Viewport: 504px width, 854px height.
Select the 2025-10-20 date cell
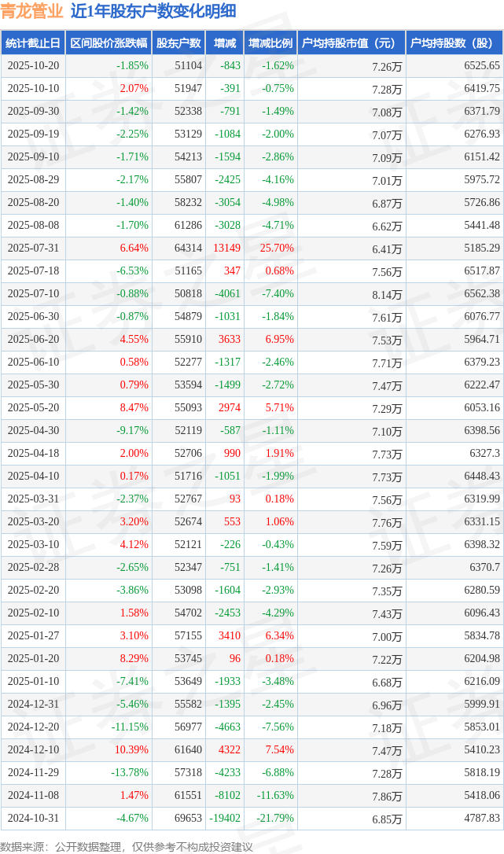pyautogui.click(x=33, y=66)
